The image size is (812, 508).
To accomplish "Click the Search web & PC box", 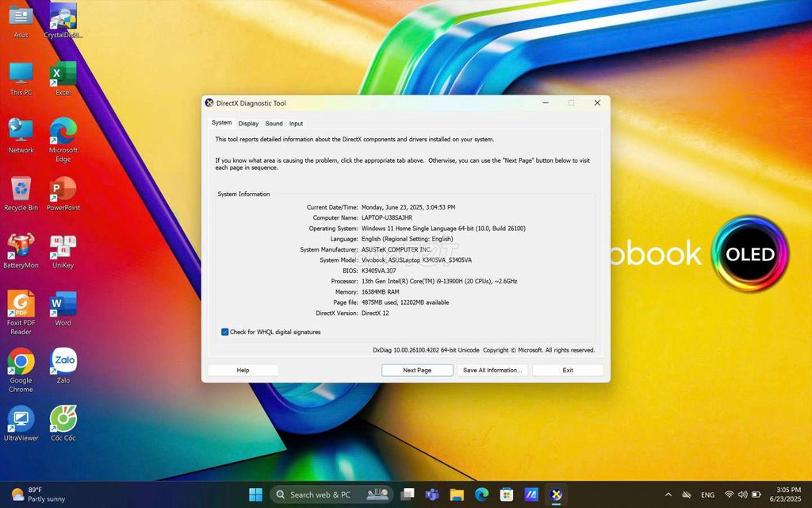I will coord(332,495).
